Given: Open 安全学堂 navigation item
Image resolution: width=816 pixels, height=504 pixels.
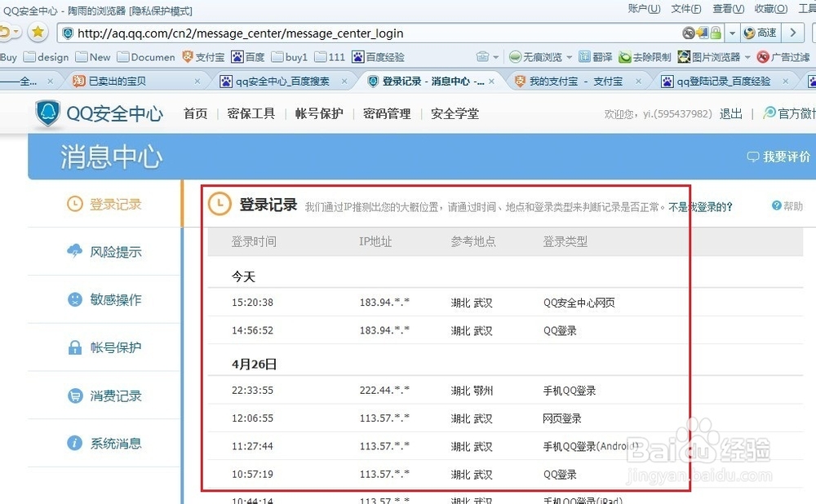Looking at the screenshot, I should (455, 113).
